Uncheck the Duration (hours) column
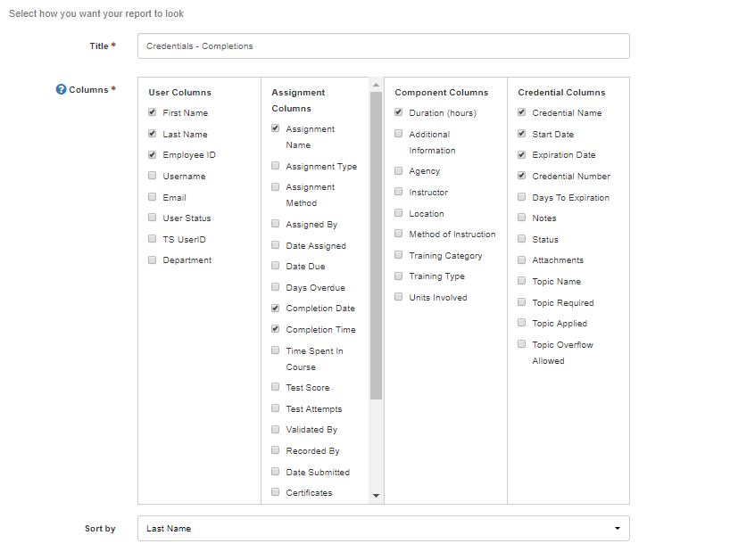Image resolution: width=730 pixels, height=560 pixels. coord(397,112)
